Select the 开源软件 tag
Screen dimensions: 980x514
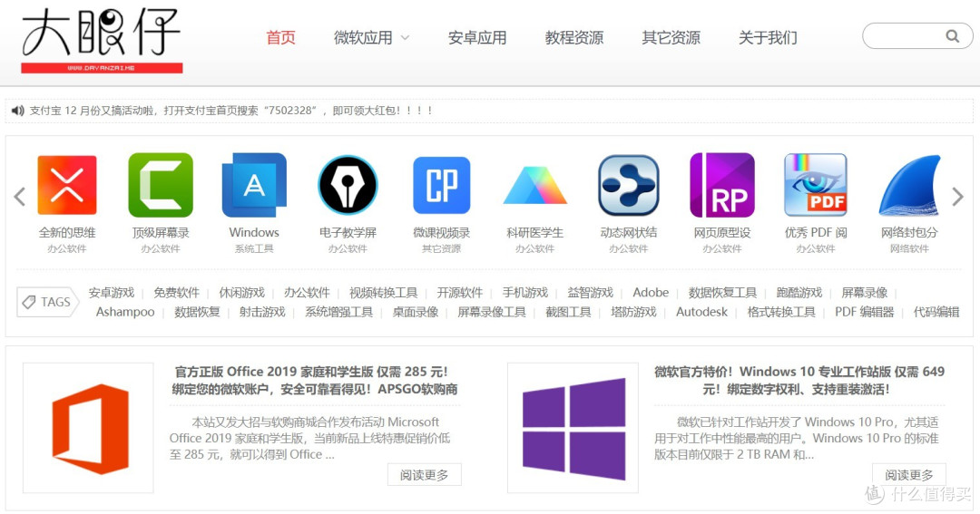[460, 292]
